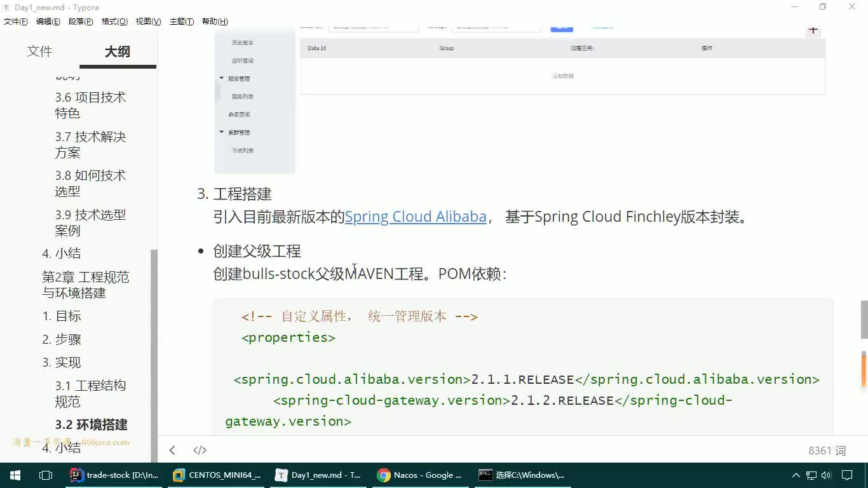The image size is (868, 488).
Task: Switch to the Windows command prompt taskbar window
Action: [x=524, y=475]
